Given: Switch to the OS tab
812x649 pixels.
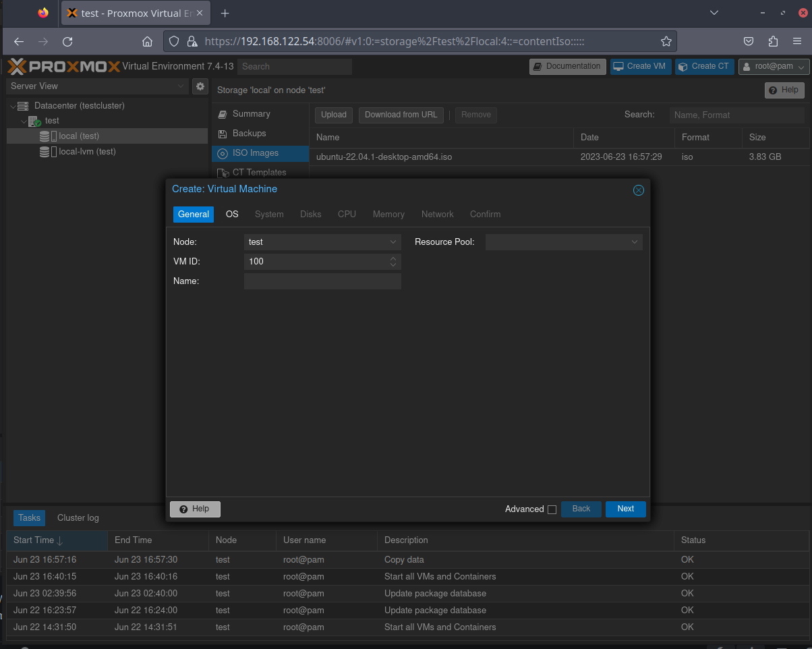Looking at the screenshot, I should (232, 214).
